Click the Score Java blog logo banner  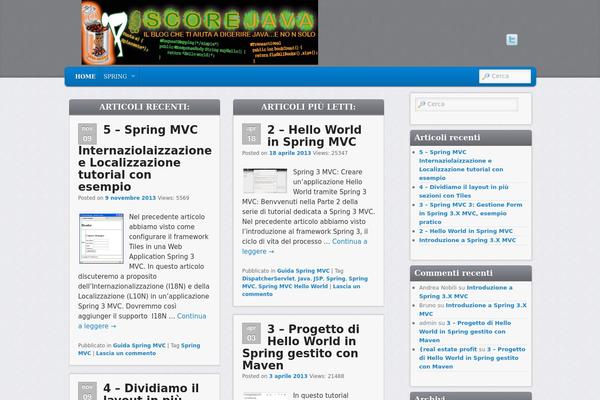(x=199, y=32)
